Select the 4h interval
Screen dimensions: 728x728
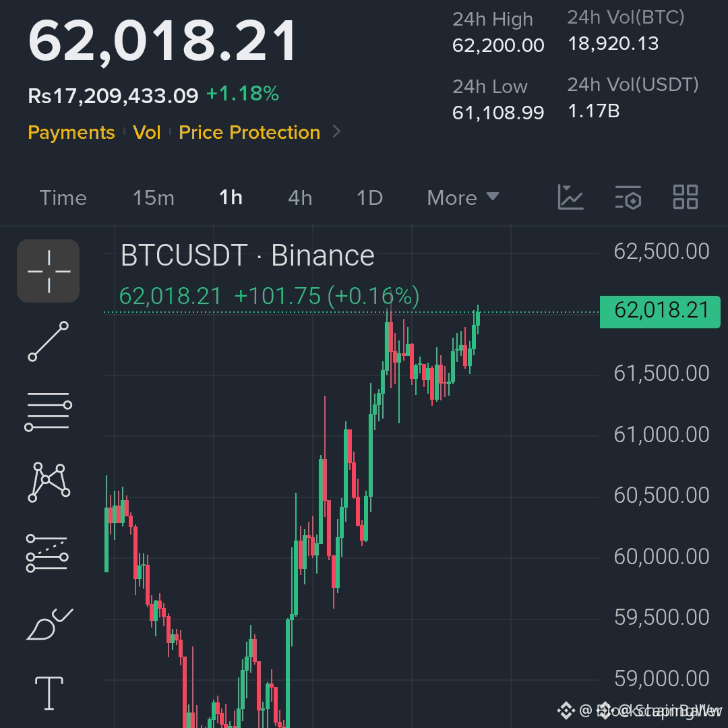click(300, 198)
